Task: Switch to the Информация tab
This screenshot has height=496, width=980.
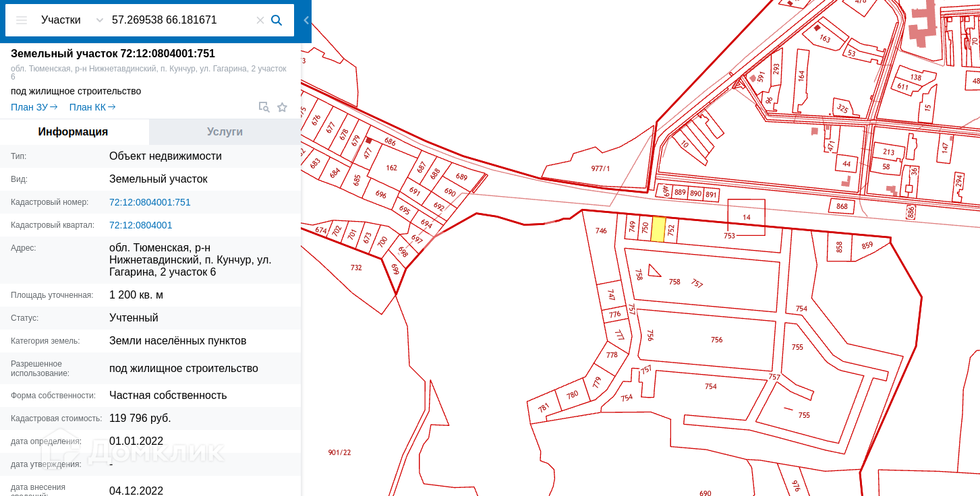Action: [x=74, y=132]
